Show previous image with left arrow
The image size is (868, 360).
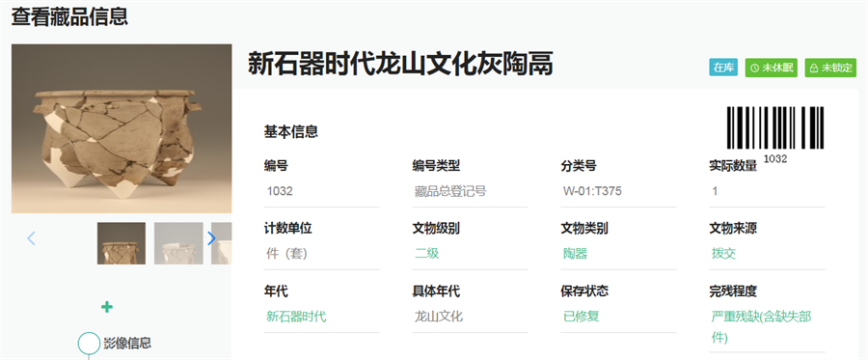(x=31, y=238)
